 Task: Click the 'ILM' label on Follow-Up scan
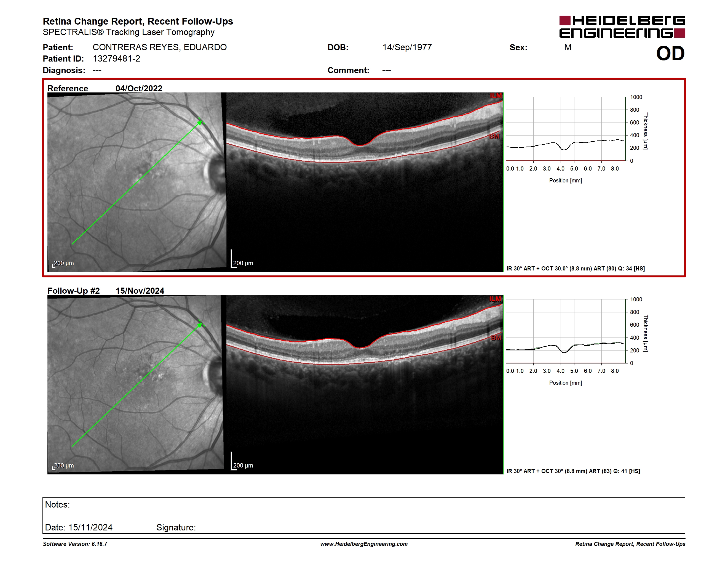[x=495, y=299]
